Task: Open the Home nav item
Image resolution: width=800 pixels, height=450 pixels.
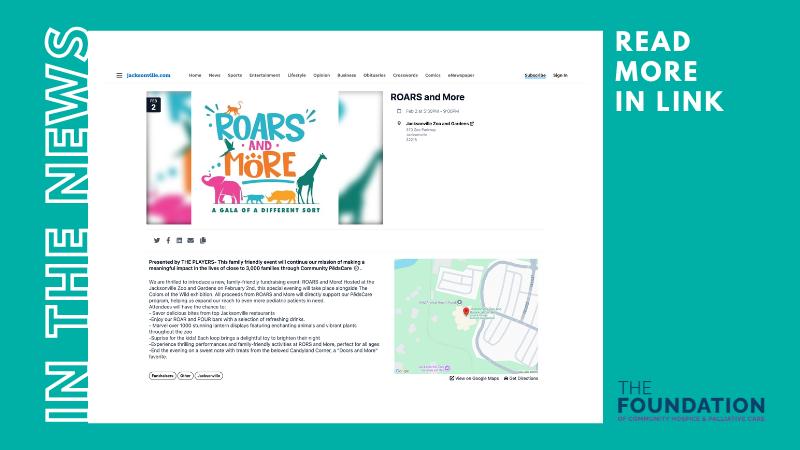Action: click(x=195, y=76)
